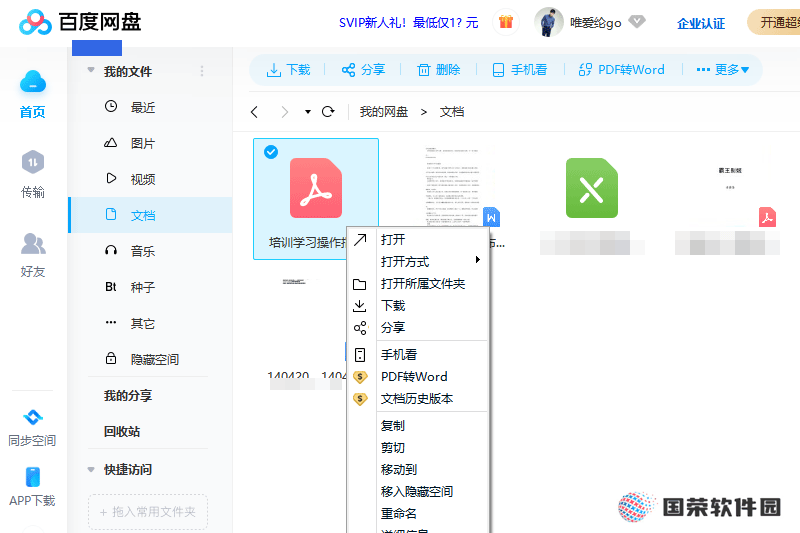Choose 移动到 in the context menu

click(x=418, y=470)
